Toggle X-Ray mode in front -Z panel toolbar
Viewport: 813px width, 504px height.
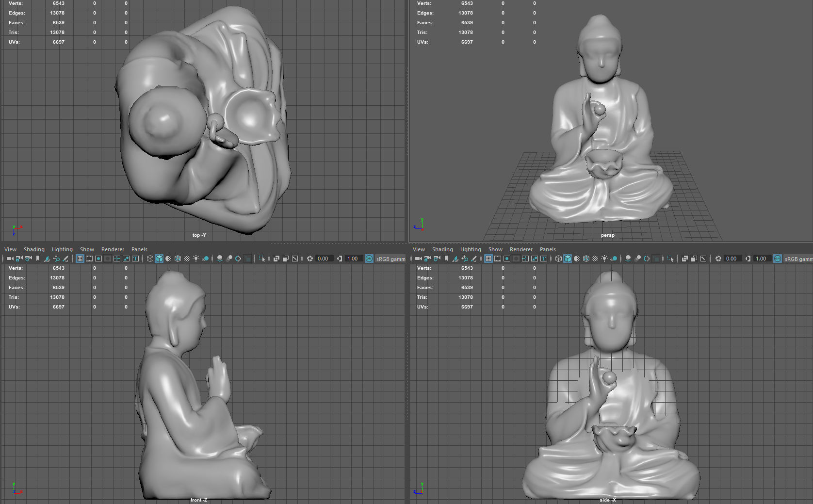(276, 259)
